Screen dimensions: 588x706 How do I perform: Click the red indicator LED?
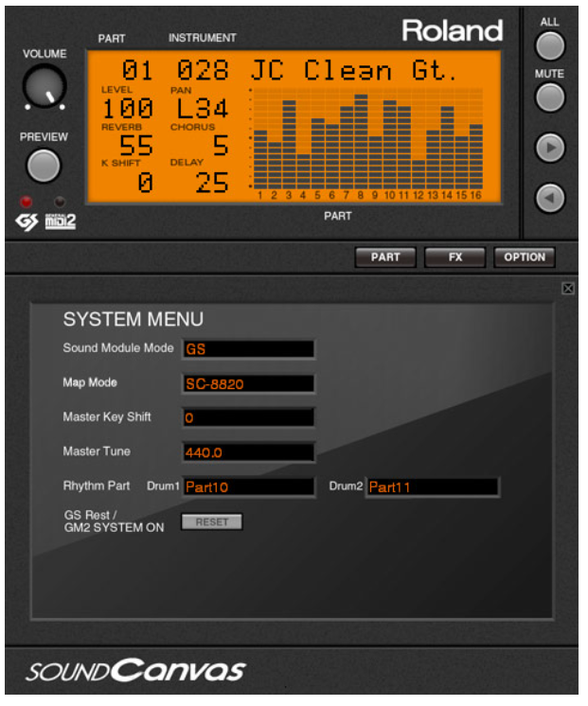coord(27,202)
